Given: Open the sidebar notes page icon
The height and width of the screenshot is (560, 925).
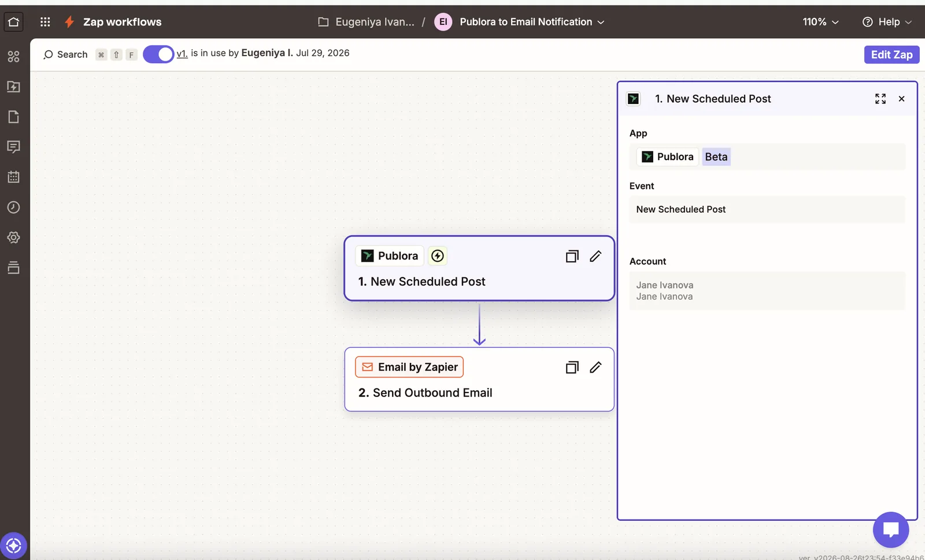Looking at the screenshot, I should 13,117.
